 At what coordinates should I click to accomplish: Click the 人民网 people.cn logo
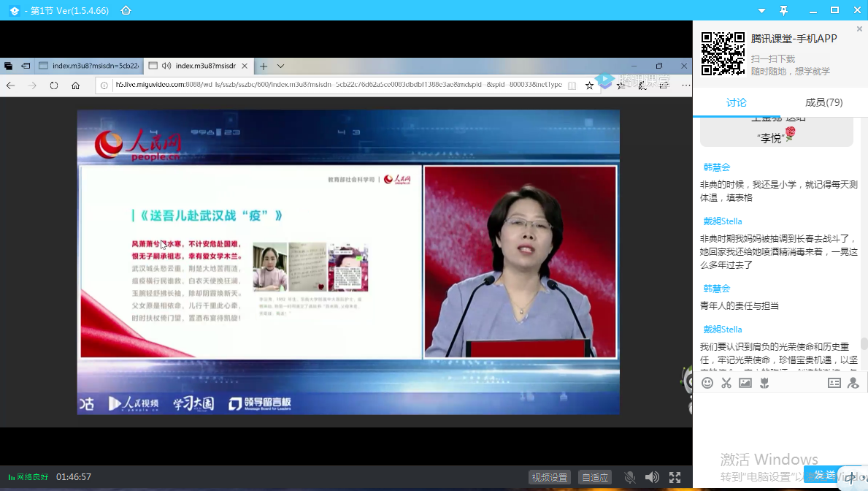(x=139, y=145)
